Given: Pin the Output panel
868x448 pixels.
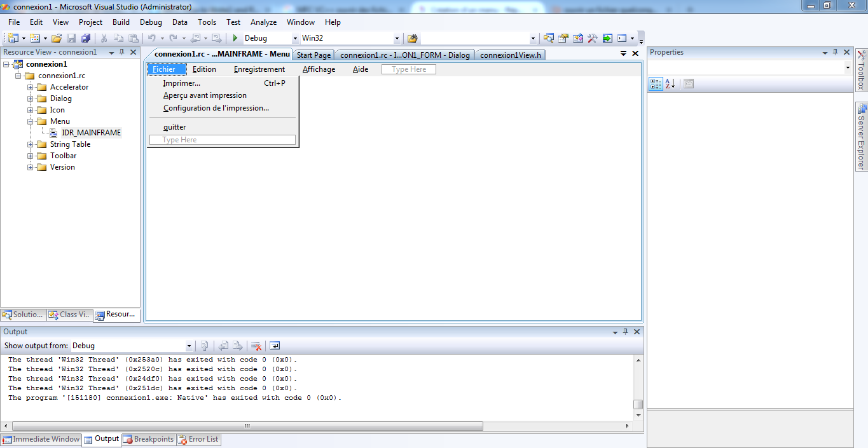Looking at the screenshot, I should [625, 332].
